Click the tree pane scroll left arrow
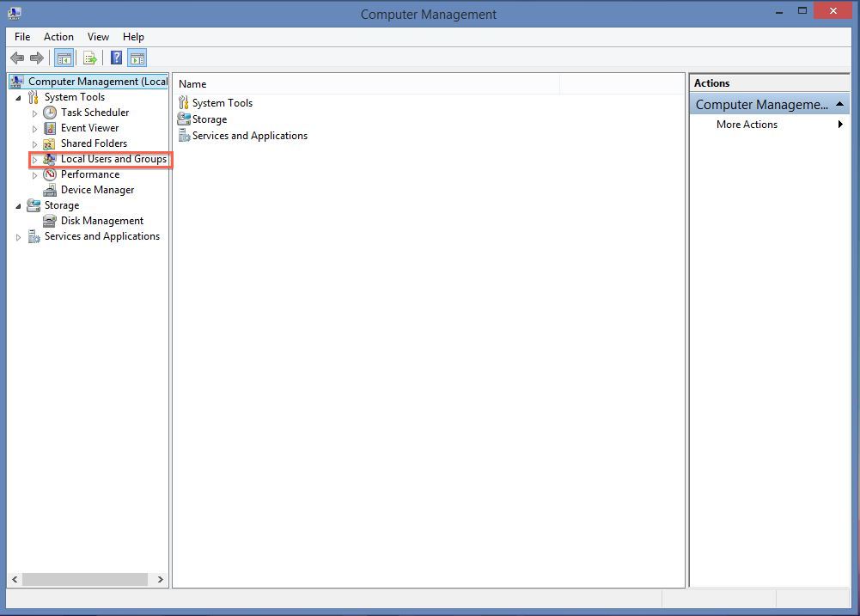This screenshot has width=860, height=616. click(15, 579)
